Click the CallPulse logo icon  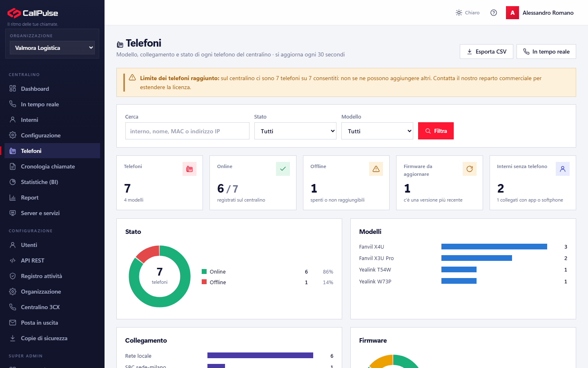pyautogui.click(x=14, y=13)
